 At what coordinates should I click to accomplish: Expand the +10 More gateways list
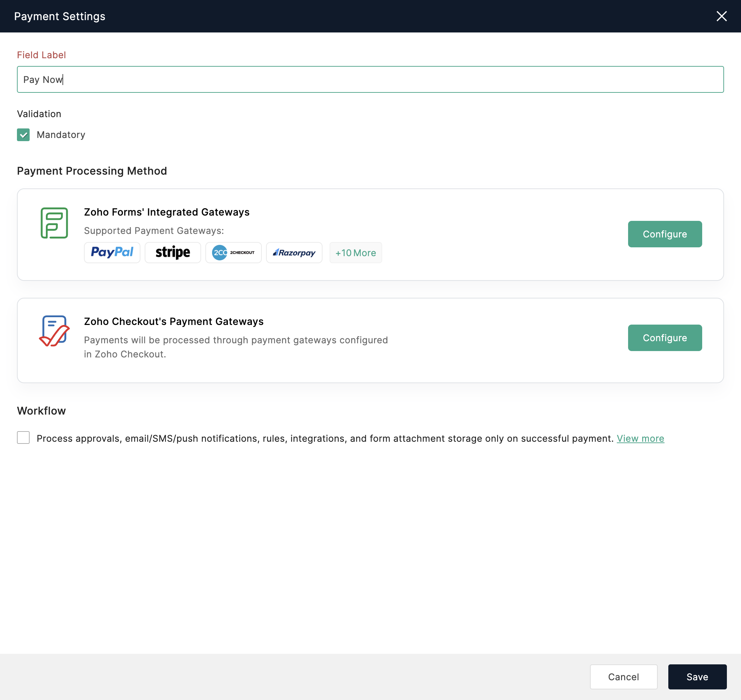tap(355, 253)
